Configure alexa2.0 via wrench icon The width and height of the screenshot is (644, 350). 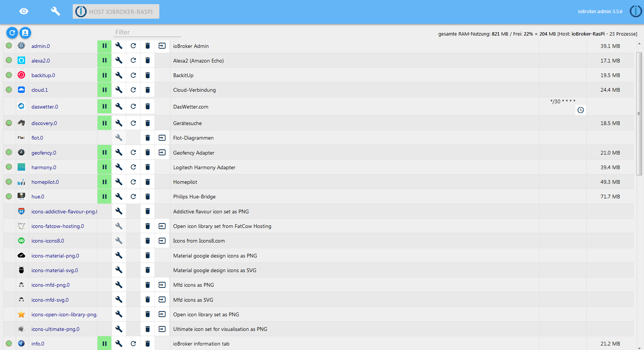point(119,60)
